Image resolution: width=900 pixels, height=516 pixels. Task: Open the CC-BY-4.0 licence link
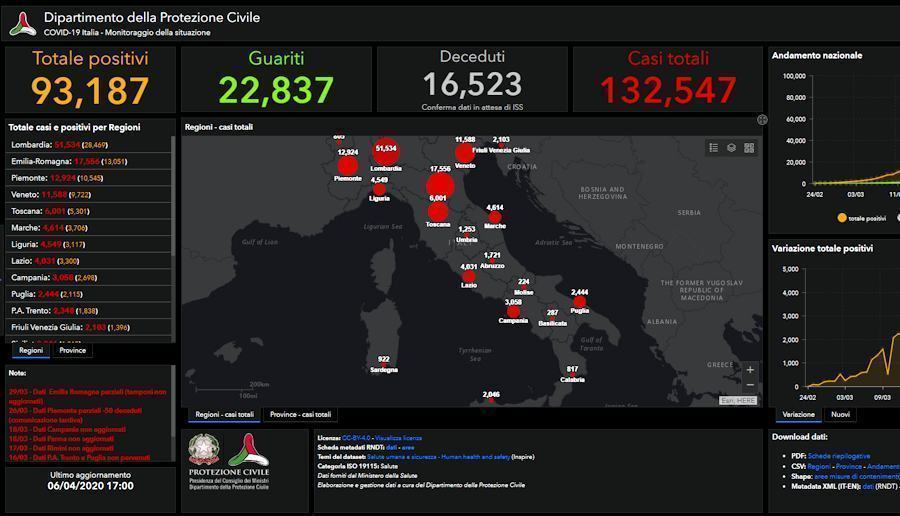(x=356, y=438)
